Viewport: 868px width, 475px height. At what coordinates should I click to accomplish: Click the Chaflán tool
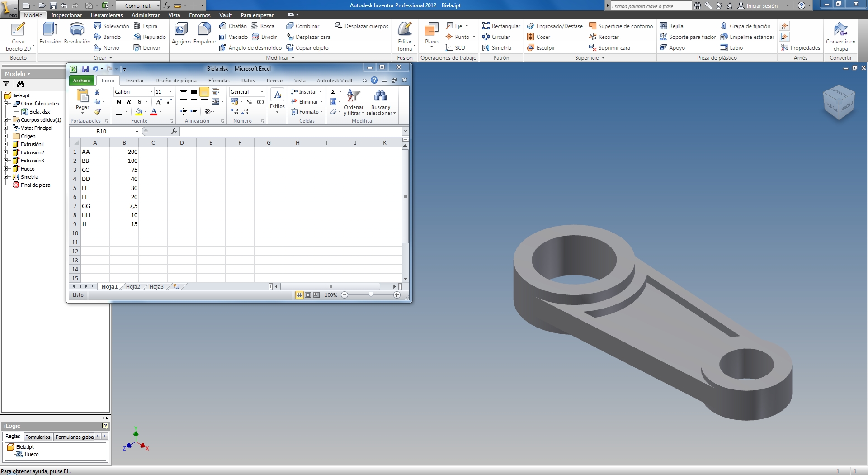click(x=233, y=26)
